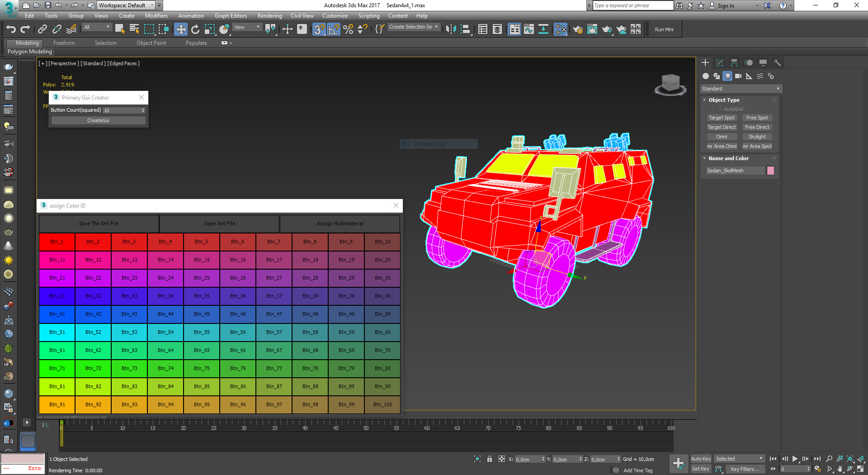Open the Curve Editor toolbar icon
The height and width of the screenshot is (475, 868).
[x=528, y=29]
